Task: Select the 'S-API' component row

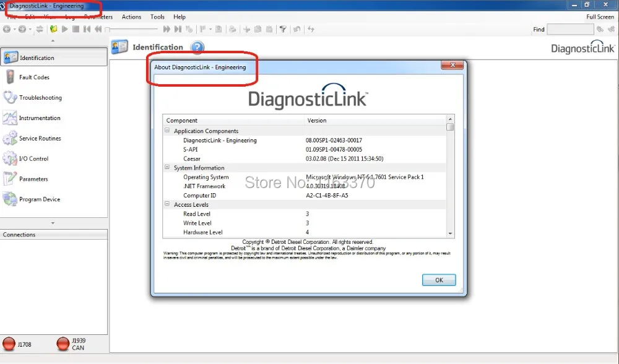Action: click(305, 149)
